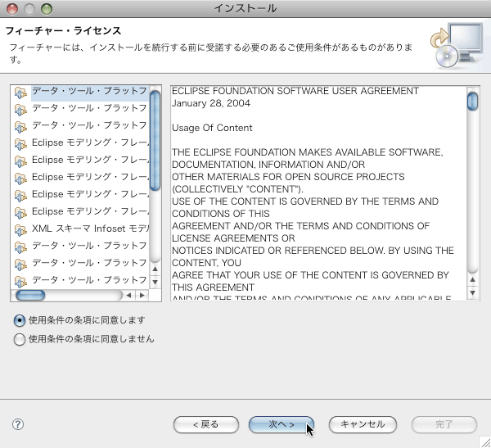Click the line OTHER MATERIALS FOR OPEN SOURCE PROJECTS
Screen dimensions: 491x448
coord(288,177)
